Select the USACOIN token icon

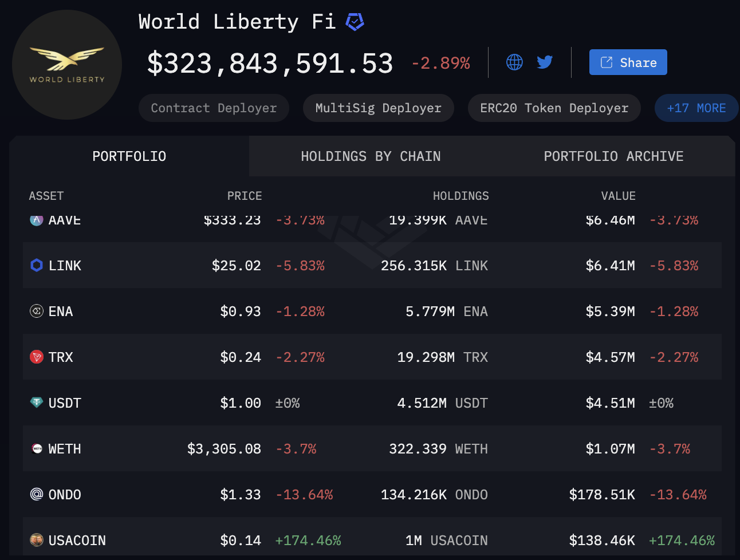pyautogui.click(x=37, y=540)
